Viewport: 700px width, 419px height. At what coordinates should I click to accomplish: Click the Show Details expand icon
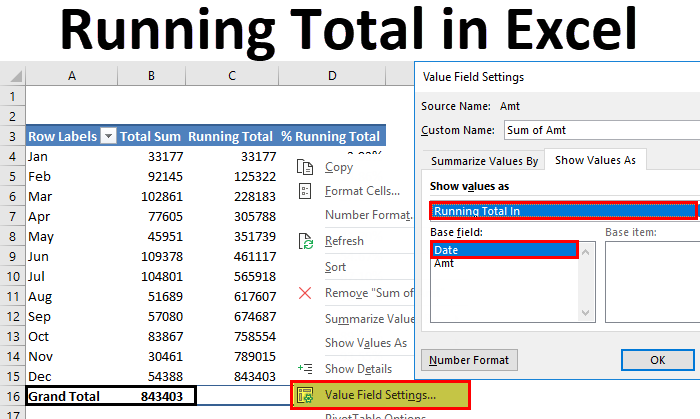pos(306,369)
